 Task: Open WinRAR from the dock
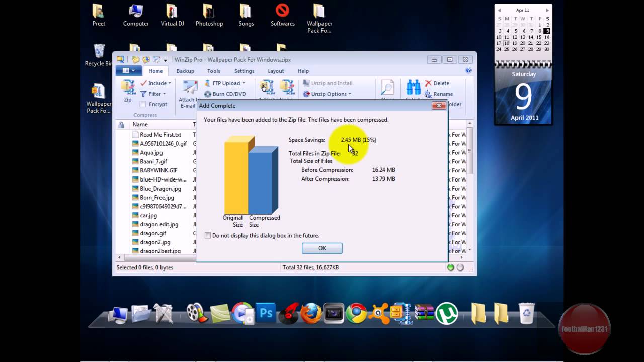(x=424, y=313)
